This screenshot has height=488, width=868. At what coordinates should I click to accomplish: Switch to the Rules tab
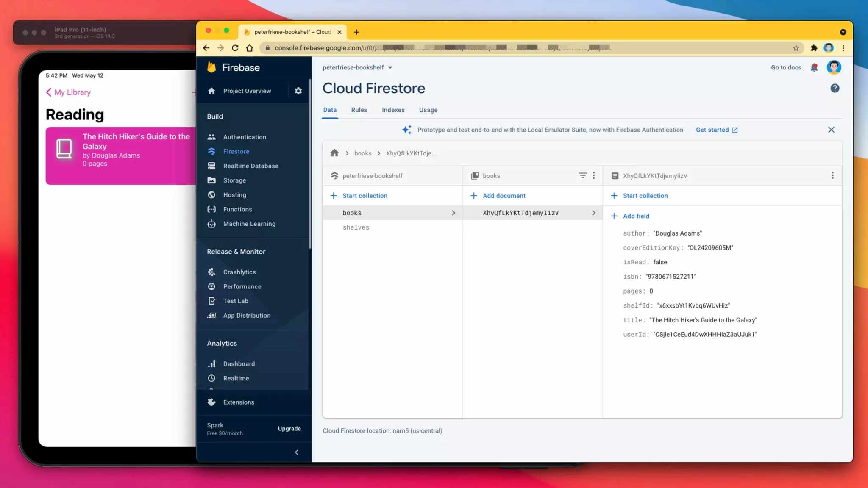[x=359, y=110]
